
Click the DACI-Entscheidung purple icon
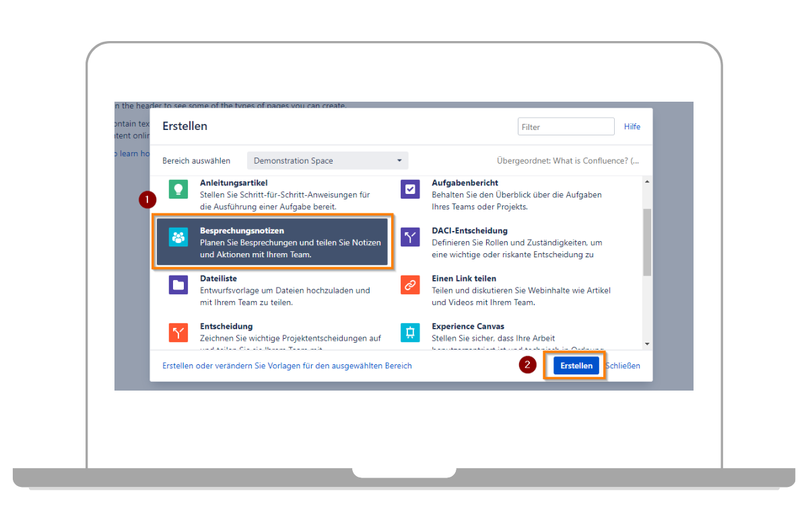coord(410,237)
